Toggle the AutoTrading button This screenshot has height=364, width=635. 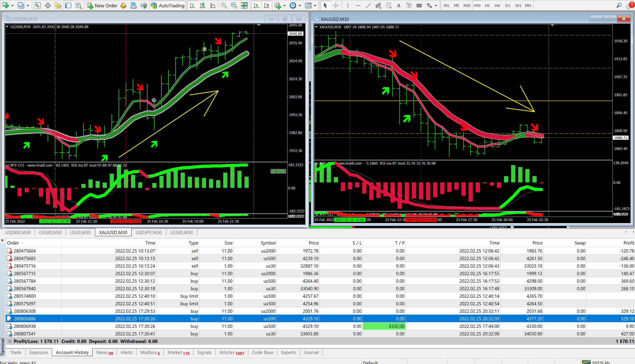168,6
